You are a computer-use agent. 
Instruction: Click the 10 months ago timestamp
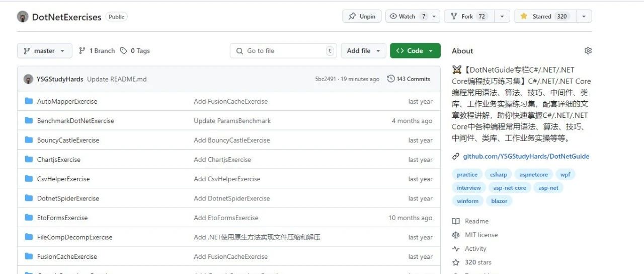click(410, 218)
